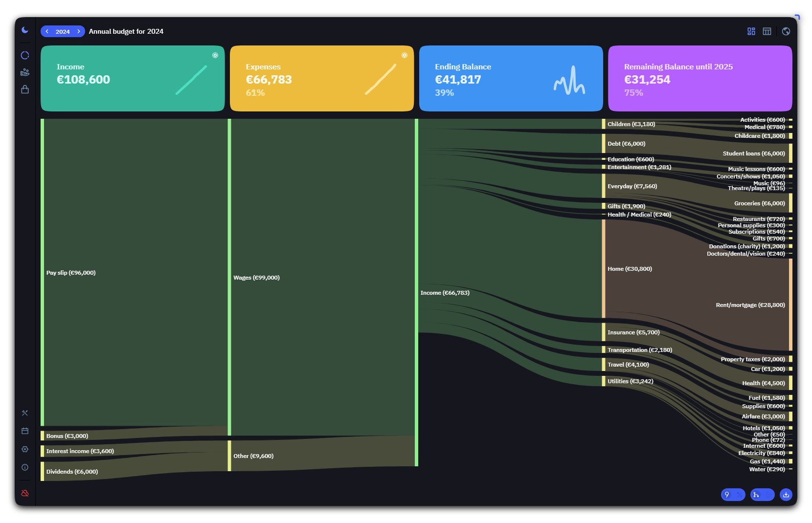Click the Hotels (€1,050) label
The width and height of the screenshot is (812, 523).
764,428
